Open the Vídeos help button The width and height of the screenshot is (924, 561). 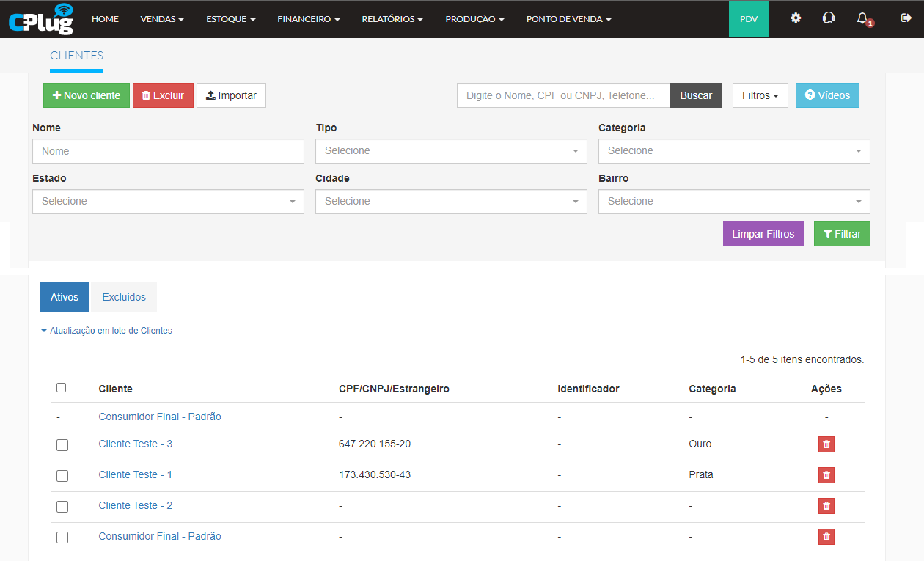827,95
